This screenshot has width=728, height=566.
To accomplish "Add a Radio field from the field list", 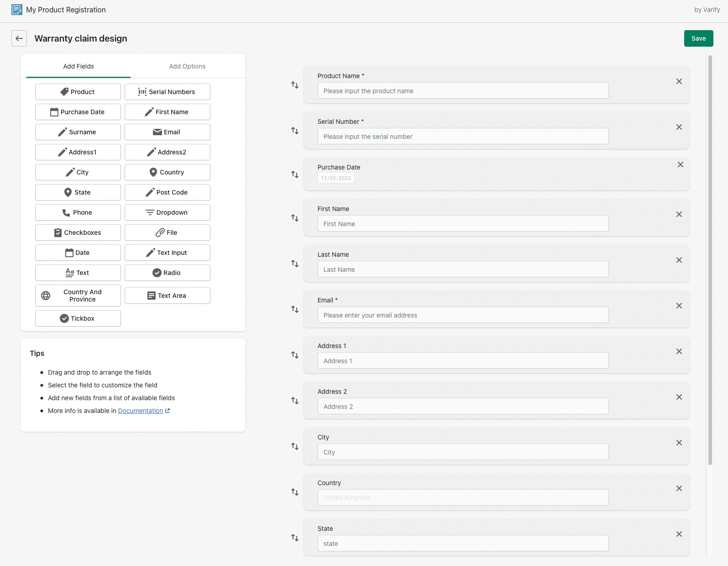I will [167, 273].
